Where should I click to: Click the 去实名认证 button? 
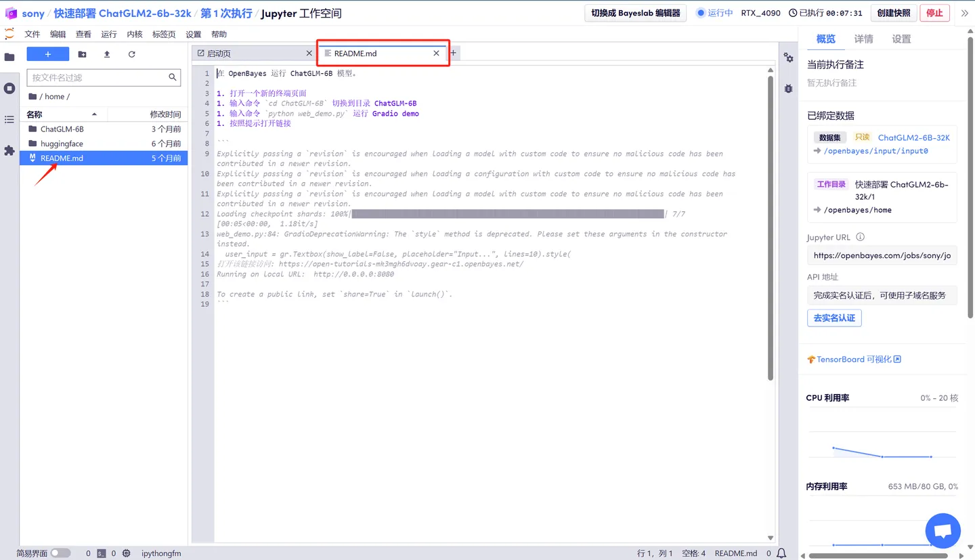[834, 318]
